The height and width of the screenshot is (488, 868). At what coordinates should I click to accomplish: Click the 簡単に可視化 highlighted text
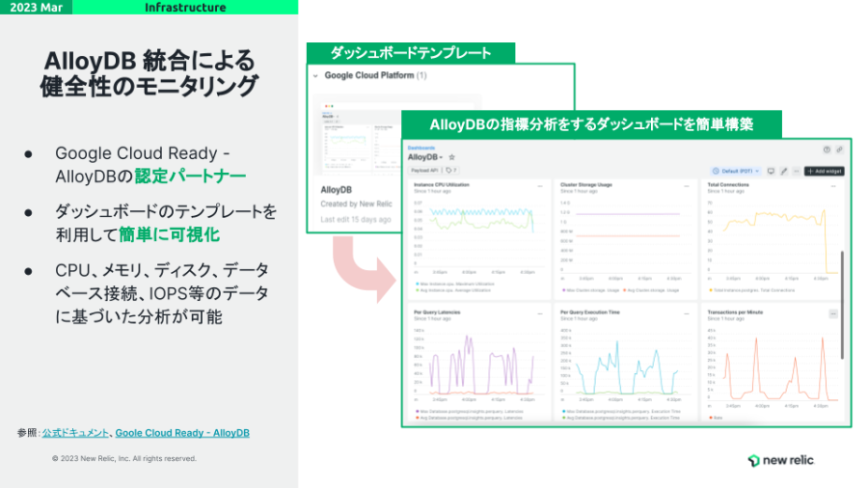point(170,235)
